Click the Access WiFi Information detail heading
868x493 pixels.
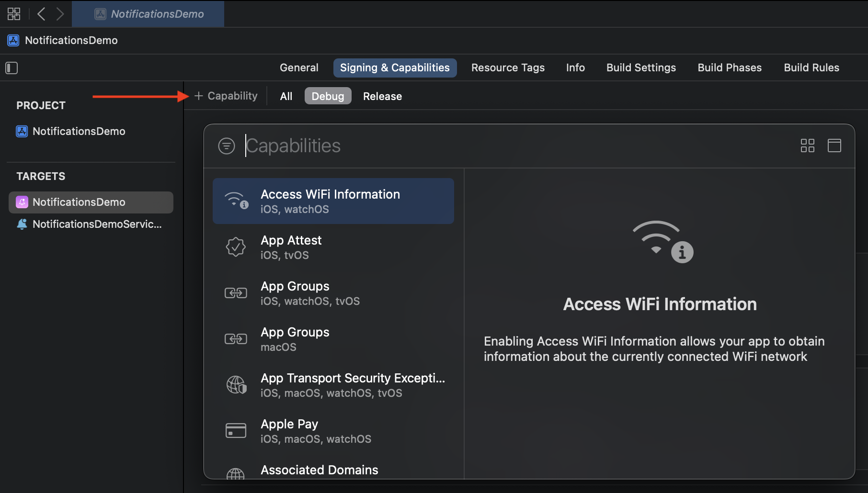660,304
